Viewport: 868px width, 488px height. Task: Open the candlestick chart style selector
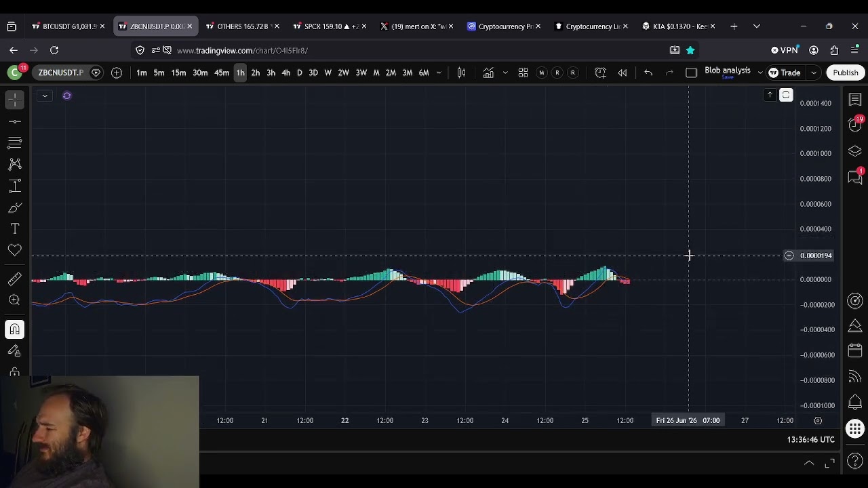461,73
